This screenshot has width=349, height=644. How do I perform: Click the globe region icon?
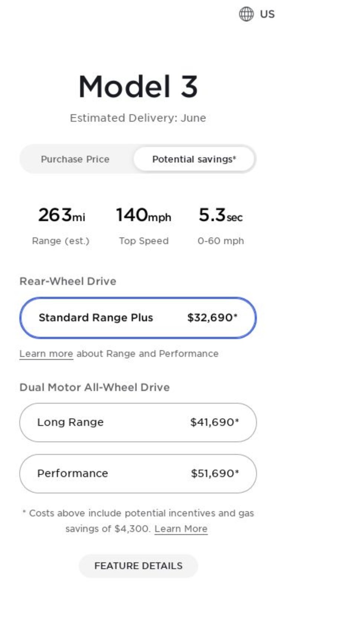click(x=246, y=14)
